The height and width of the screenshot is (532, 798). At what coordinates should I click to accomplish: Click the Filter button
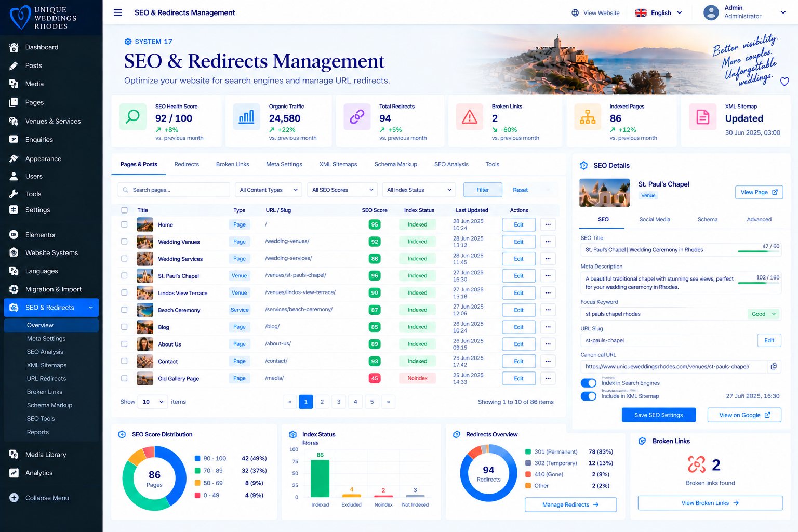(x=483, y=190)
